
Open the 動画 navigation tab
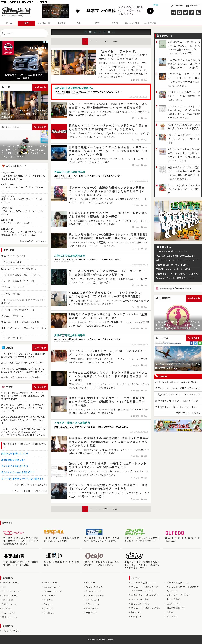click(x=97, y=23)
